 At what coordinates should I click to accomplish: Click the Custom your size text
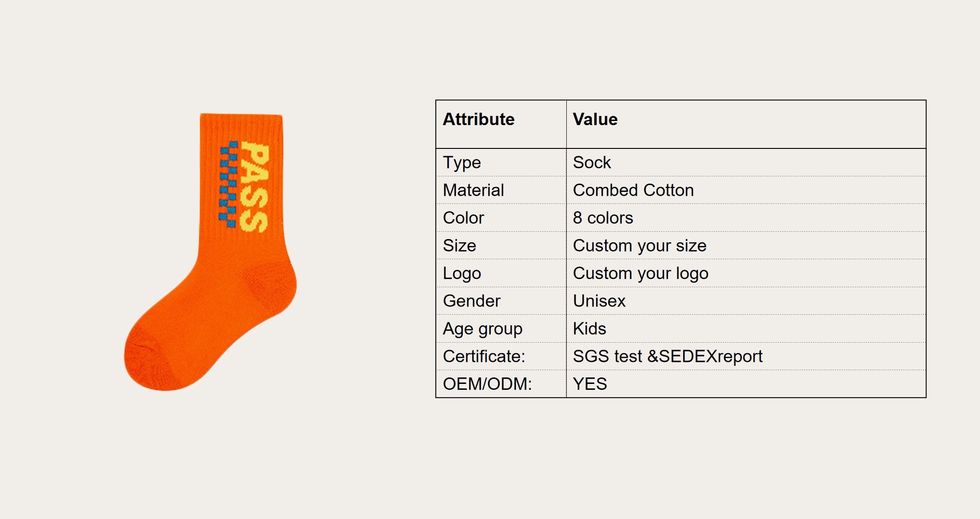[640, 246]
